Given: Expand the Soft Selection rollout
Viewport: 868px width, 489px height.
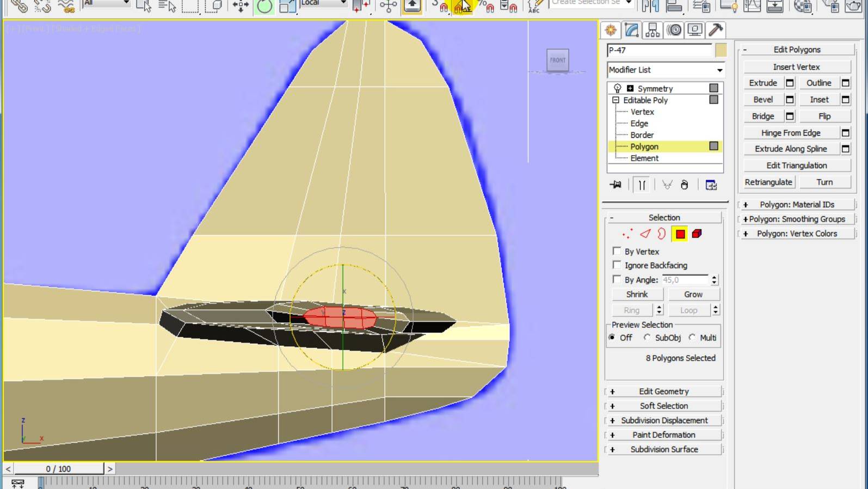Looking at the screenshot, I should (664, 406).
